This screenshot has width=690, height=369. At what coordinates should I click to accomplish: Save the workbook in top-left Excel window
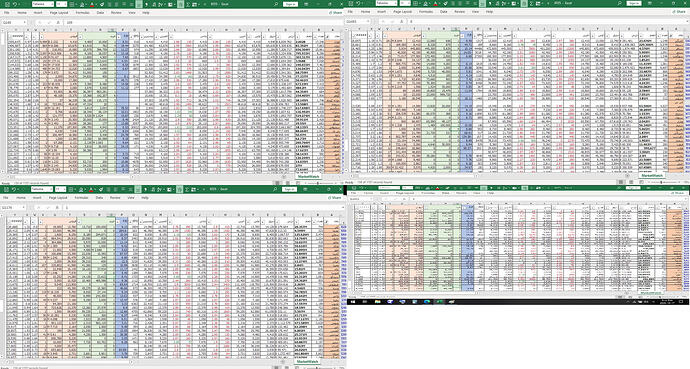(x=7, y=4)
